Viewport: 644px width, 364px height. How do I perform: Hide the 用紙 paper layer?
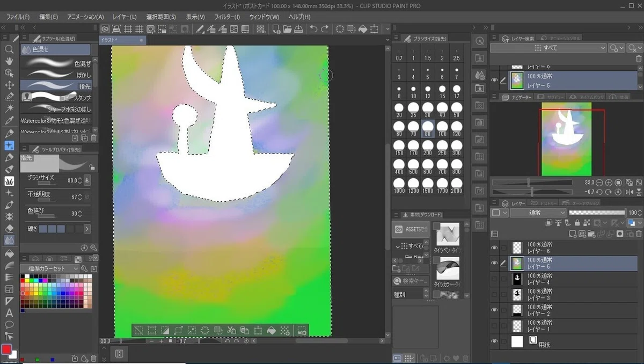pyautogui.click(x=495, y=341)
